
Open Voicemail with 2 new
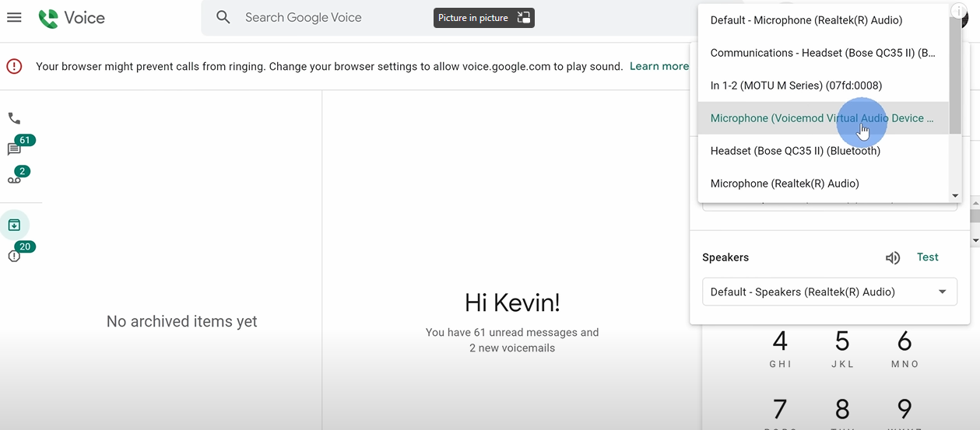click(15, 179)
